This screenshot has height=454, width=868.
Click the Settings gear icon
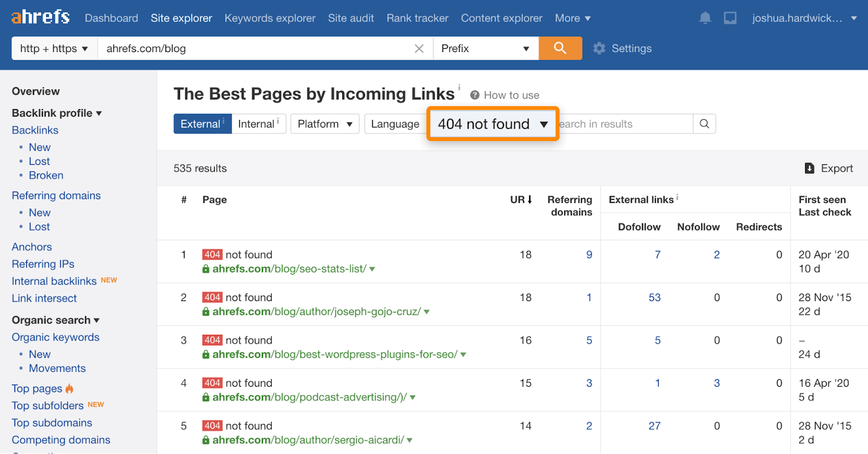(x=599, y=48)
